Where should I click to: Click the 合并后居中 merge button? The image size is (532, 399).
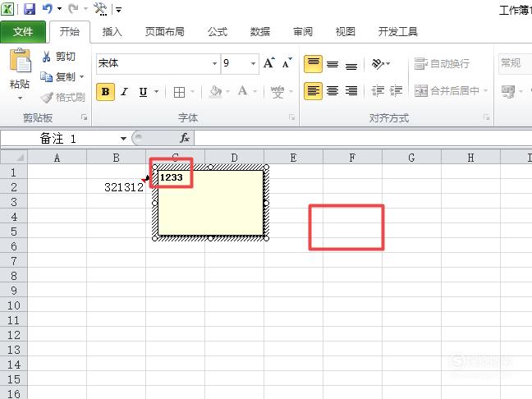pyautogui.click(x=452, y=91)
